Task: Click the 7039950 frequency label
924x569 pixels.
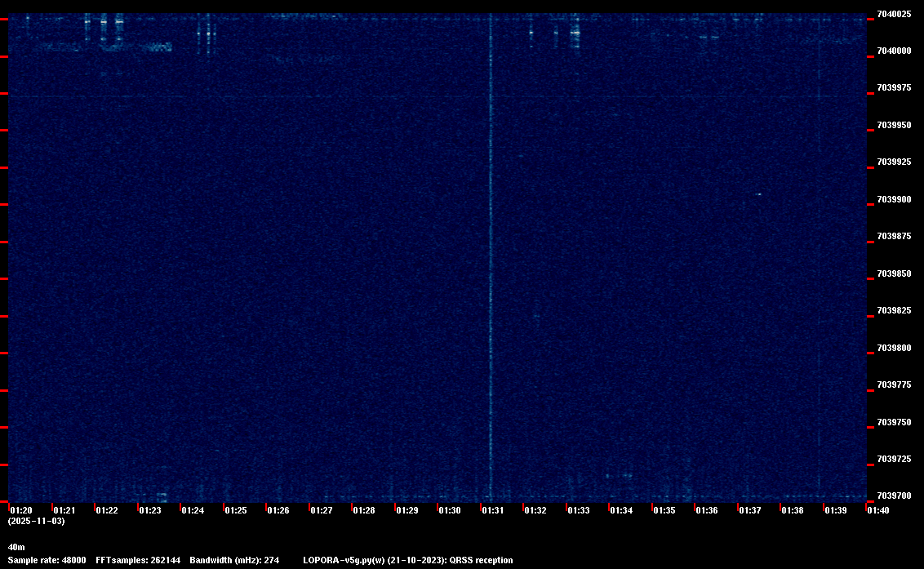Action: (x=894, y=126)
